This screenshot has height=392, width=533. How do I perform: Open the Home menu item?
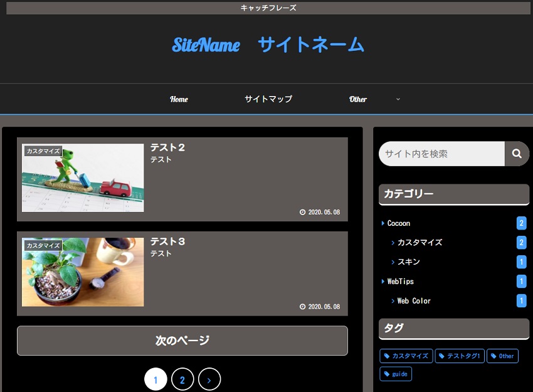click(x=179, y=99)
